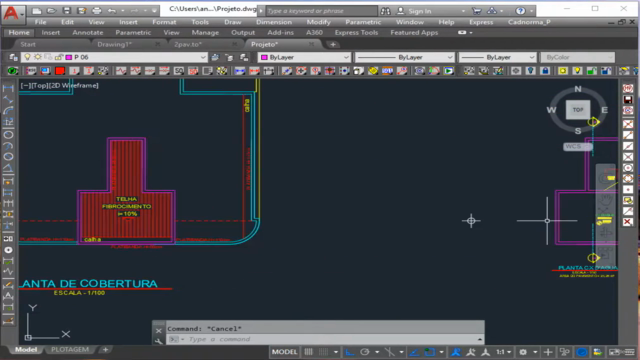This screenshot has width=640, height=360.
Task: Toggle hardware acceleration blue circle icon
Action: point(582,352)
